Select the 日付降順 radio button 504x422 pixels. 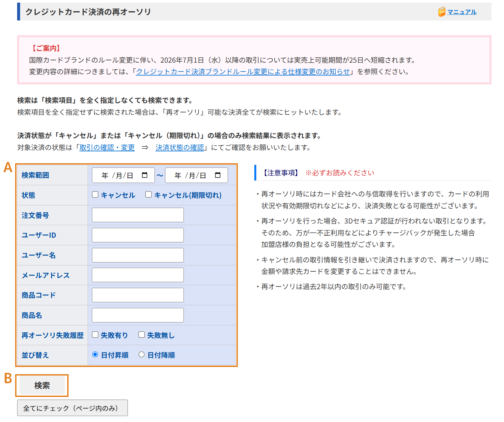pyautogui.click(x=142, y=354)
